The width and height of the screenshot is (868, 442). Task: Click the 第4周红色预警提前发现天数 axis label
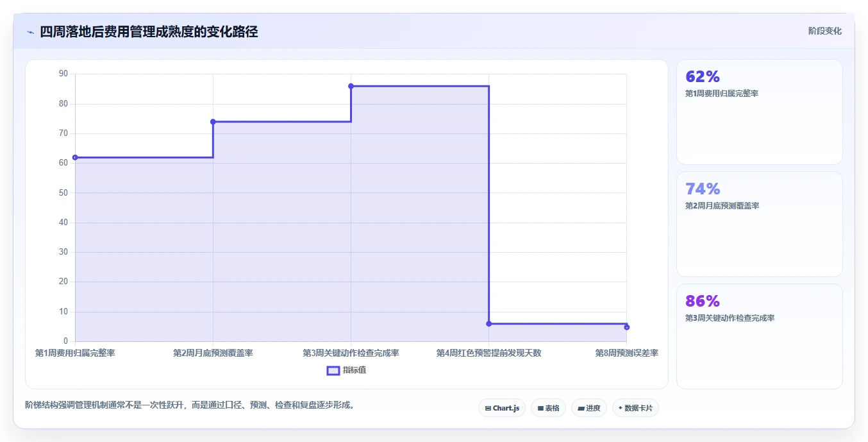(x=488, y=353)
